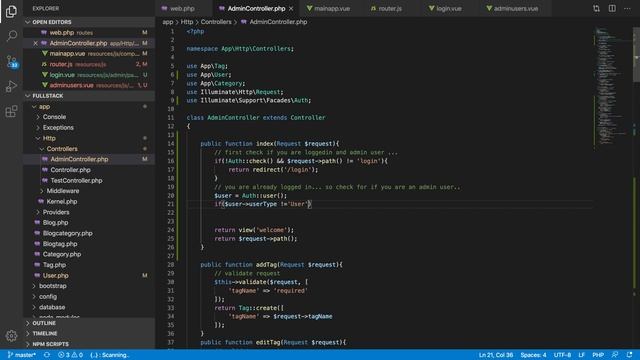Expand the database folder
This screenshot has width=640, height=360.
point(89,307)
